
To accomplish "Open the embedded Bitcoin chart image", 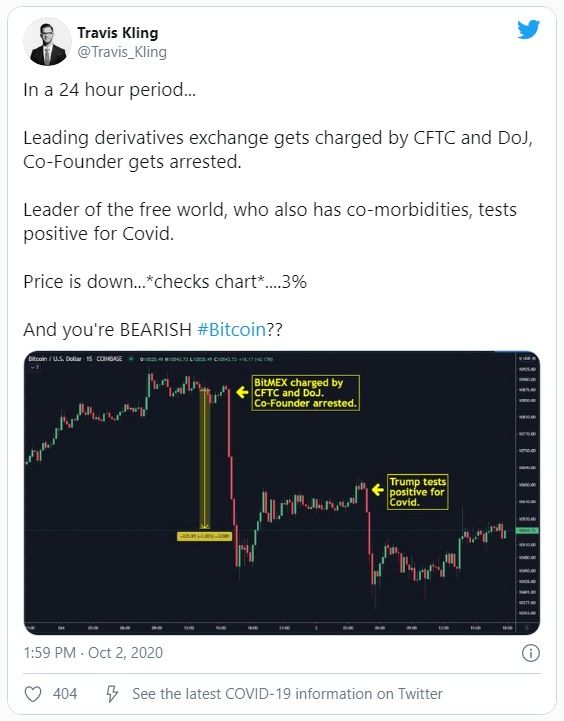I will 282,493.
